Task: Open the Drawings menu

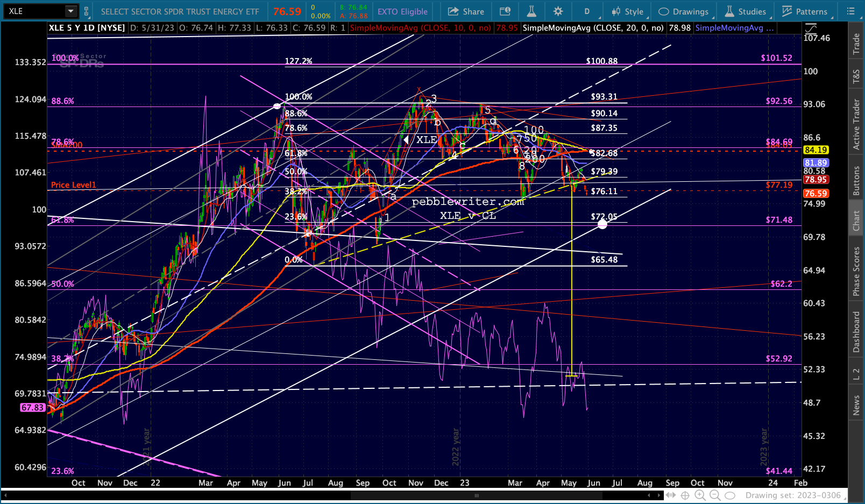Action: point(684,11)
